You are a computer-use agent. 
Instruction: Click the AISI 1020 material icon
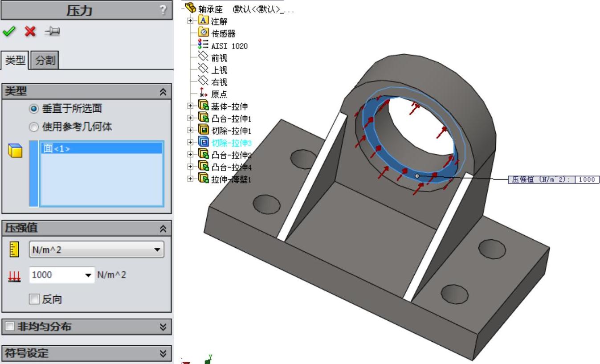(x=203, y=45)
